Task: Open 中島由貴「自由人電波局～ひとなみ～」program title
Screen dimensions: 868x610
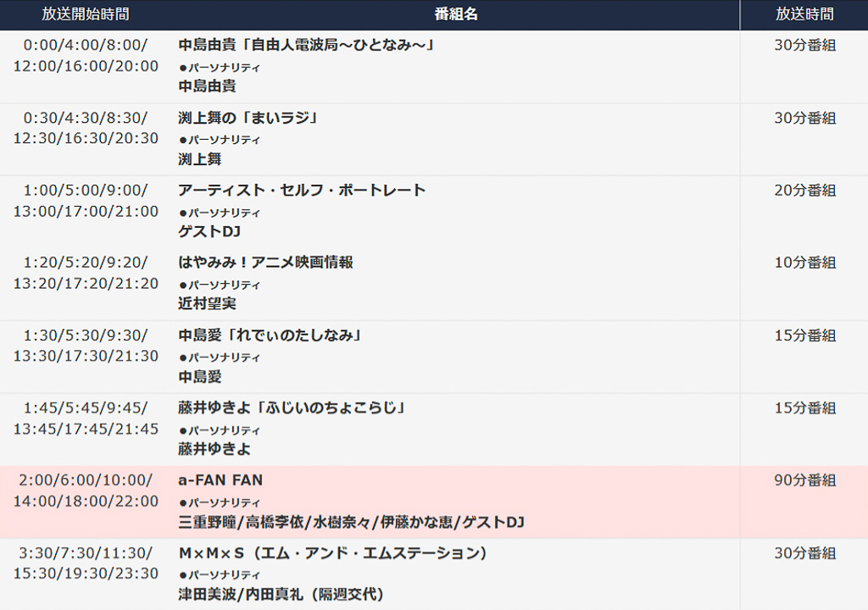Action: (305, 45)
